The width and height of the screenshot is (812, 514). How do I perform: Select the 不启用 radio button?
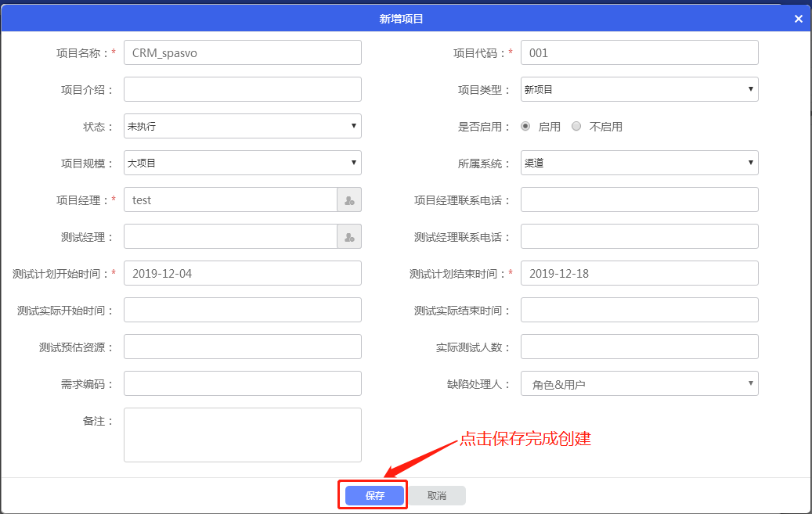576,126
